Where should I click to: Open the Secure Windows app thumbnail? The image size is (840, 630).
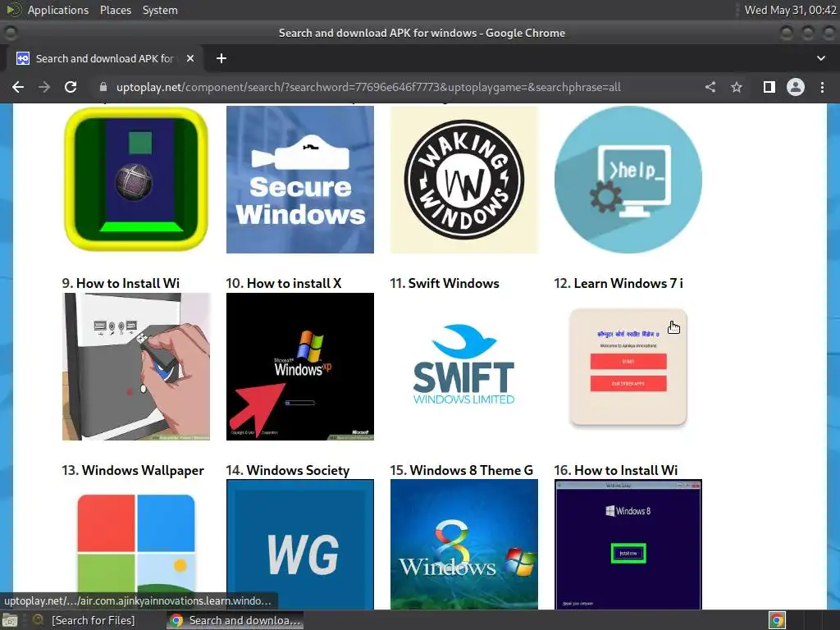pos(300,179)
